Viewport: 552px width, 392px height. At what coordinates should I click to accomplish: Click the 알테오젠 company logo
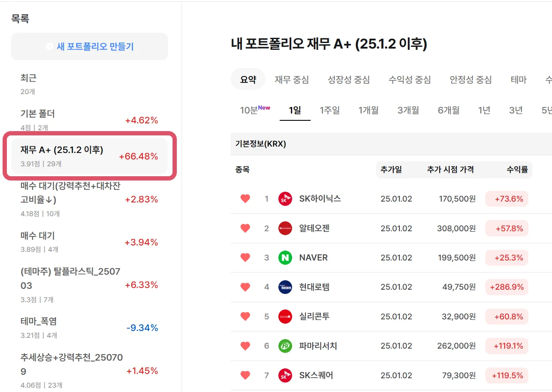point(285,228)
